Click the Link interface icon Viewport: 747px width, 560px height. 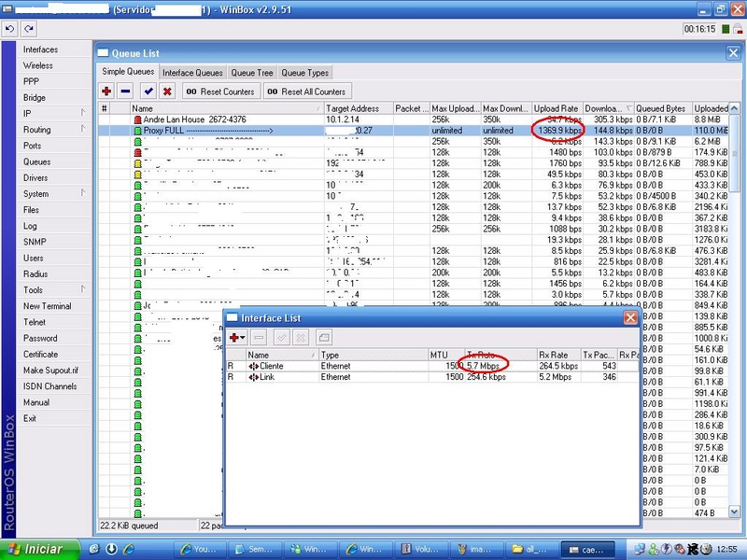click(x=253, y=377)
